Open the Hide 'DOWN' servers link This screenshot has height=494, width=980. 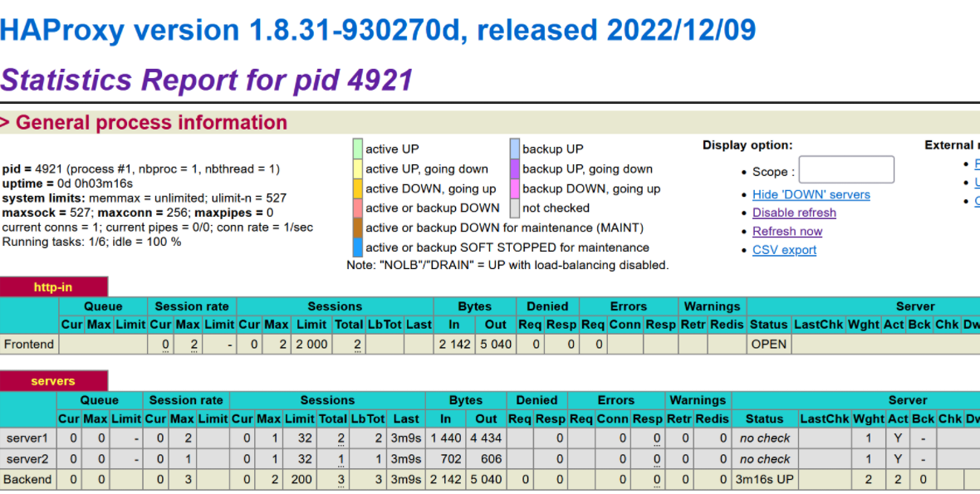coord(811,195)
